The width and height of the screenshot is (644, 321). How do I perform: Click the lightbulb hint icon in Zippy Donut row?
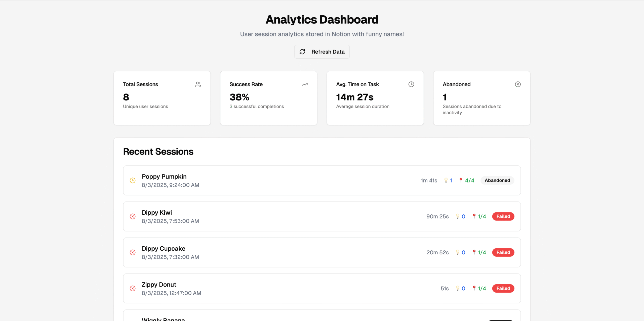coord(458,288)
